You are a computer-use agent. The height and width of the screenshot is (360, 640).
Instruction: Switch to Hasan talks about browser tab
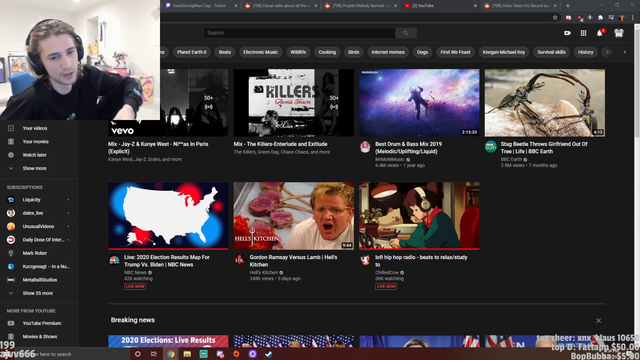281,6
